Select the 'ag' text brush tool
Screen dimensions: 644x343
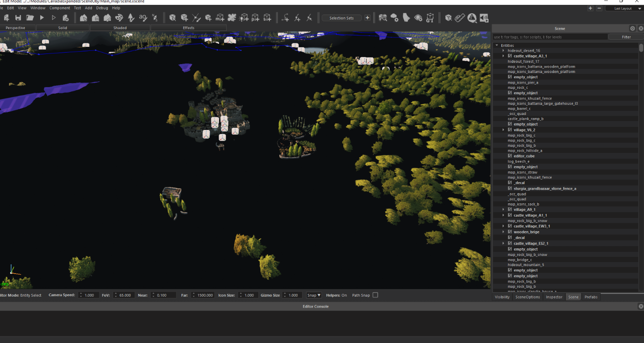(143, 18)
